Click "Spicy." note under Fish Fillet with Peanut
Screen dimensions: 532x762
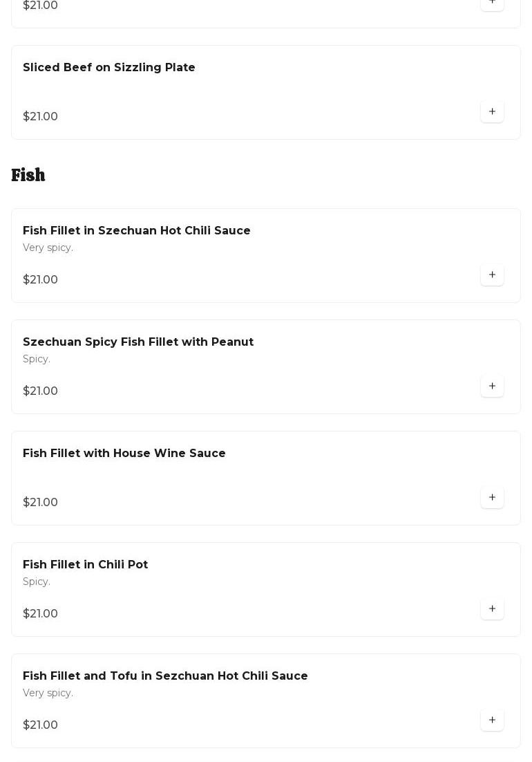point(37,359)
